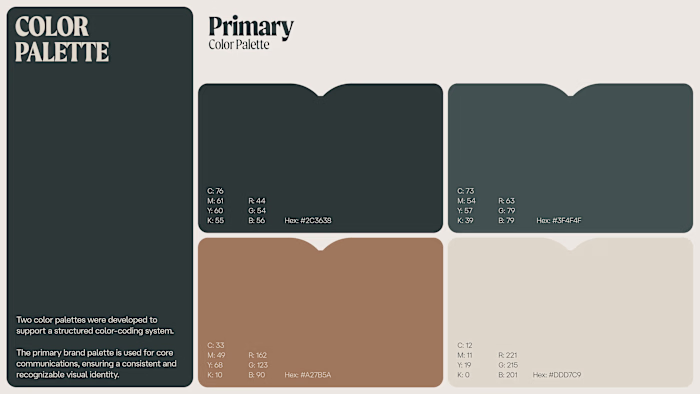The width and height of the screenshot is (700, 394).
Task: Click the 'COLOR PALETTE' heading in dark panel
Action: click(x=62, y=39)
